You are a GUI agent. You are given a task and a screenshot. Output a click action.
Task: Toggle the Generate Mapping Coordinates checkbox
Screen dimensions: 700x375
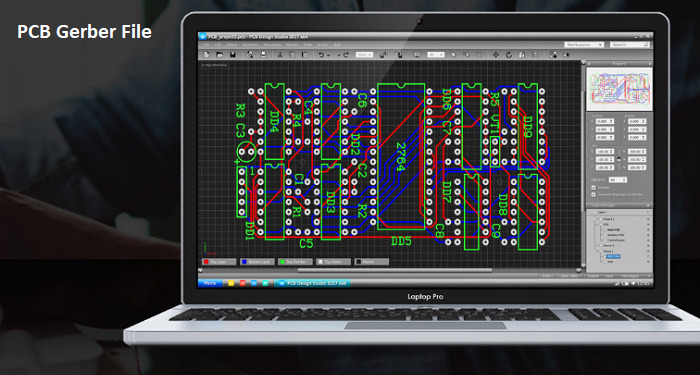tap(593, 195)
